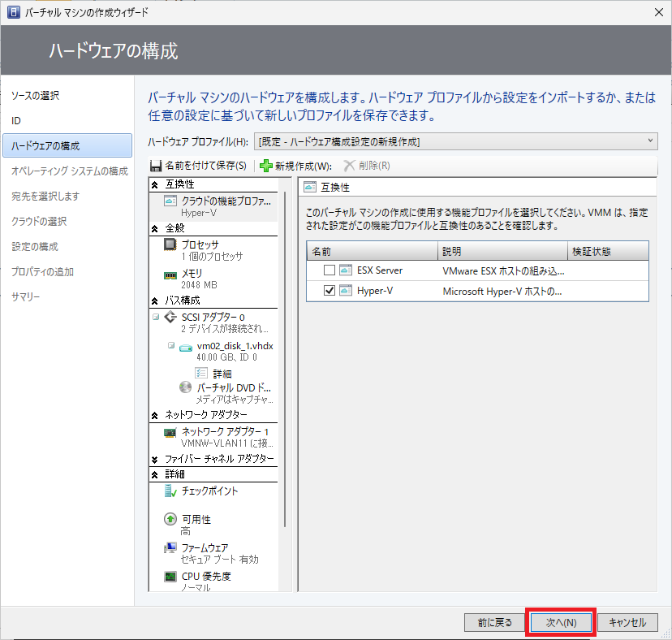Select 可用性 tree item text

pyautogui.click(x=196, y=520)
